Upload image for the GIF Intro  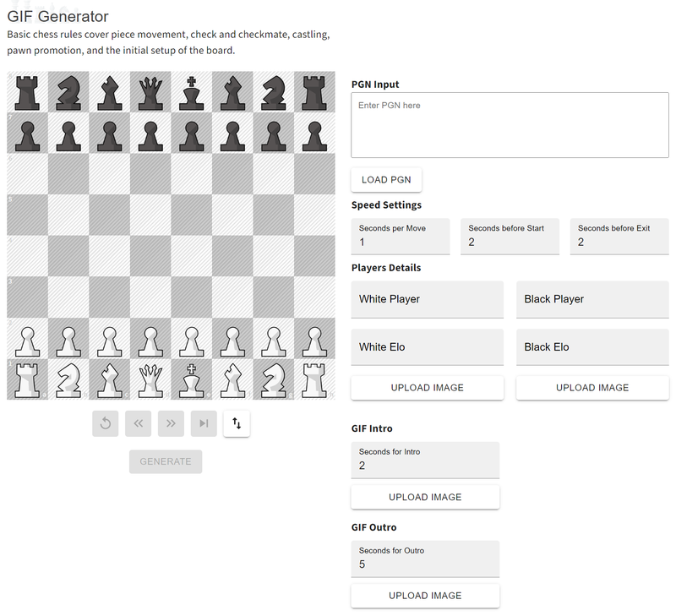pyautogui.click(x=425, y=497)
